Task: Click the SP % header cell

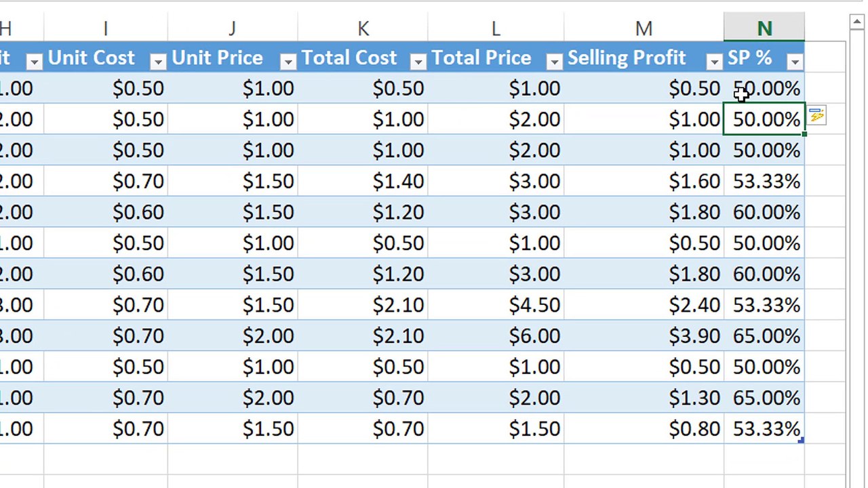Action: tap(764, 58)
